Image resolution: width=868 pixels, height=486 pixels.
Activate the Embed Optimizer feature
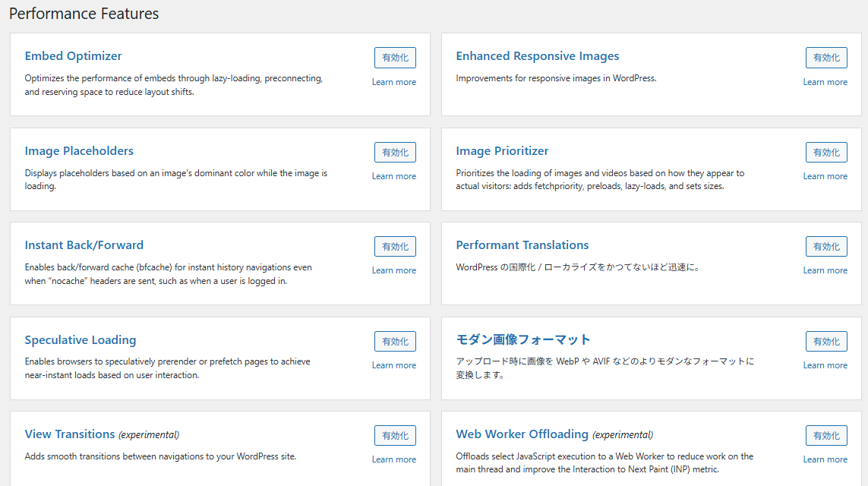[x=395, y=58]
